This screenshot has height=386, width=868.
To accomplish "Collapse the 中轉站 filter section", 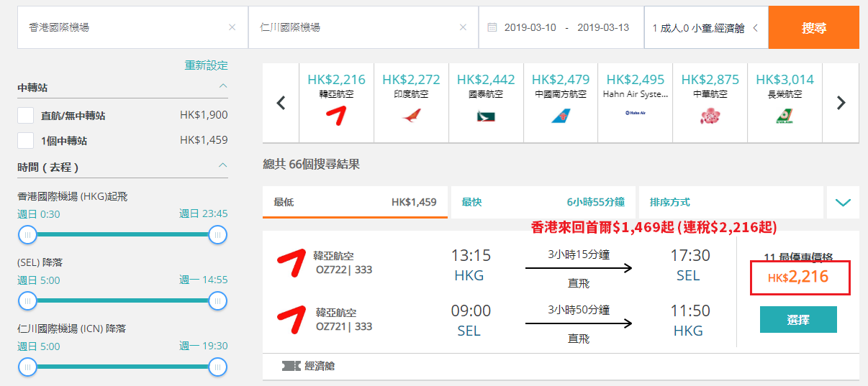I will coord(223,86).
